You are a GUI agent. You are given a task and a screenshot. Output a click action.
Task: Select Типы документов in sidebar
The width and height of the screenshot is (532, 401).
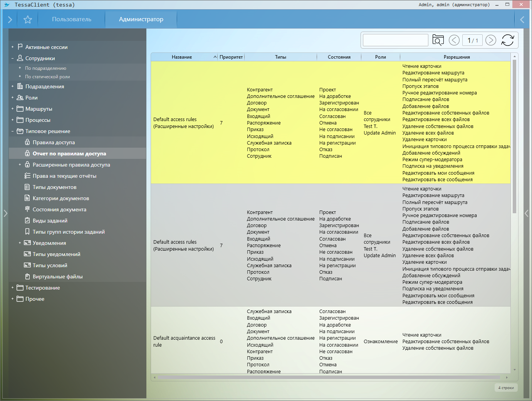pyautogui.click(x=54, y=187)
